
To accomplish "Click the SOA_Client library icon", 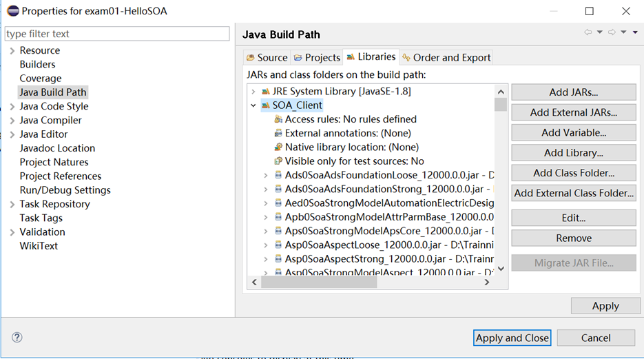I will coord(266,105).
